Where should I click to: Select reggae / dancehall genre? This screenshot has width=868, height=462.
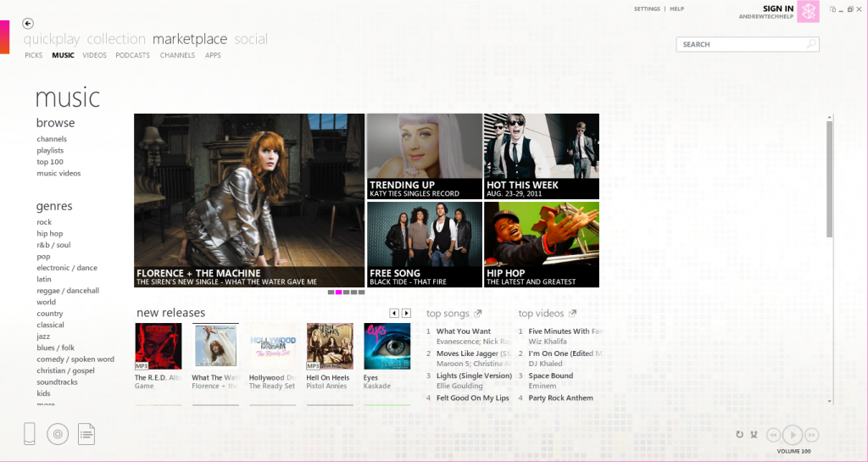[68, 291]
